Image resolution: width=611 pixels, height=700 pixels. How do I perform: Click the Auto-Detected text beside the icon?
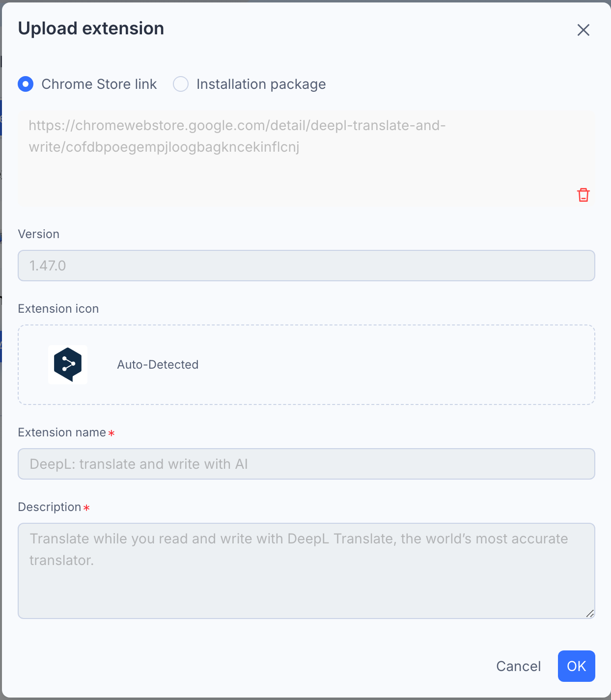click(x=158, y=365)
